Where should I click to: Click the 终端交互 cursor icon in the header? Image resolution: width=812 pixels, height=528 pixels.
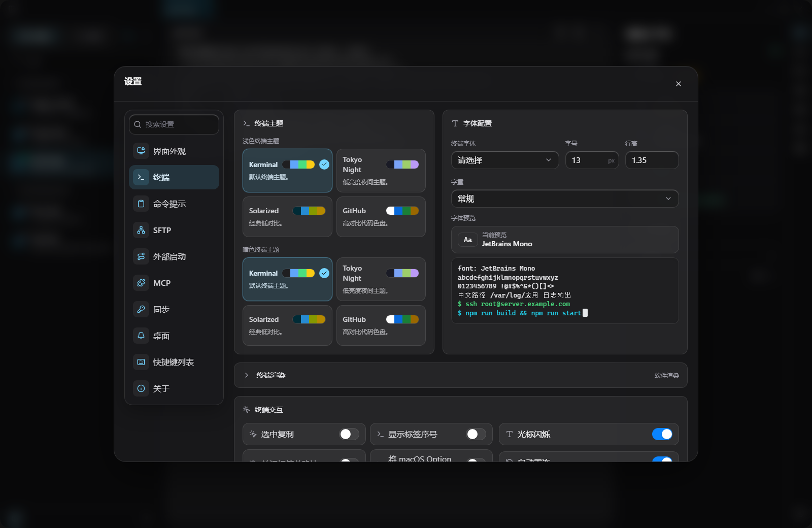pos(246,410)
